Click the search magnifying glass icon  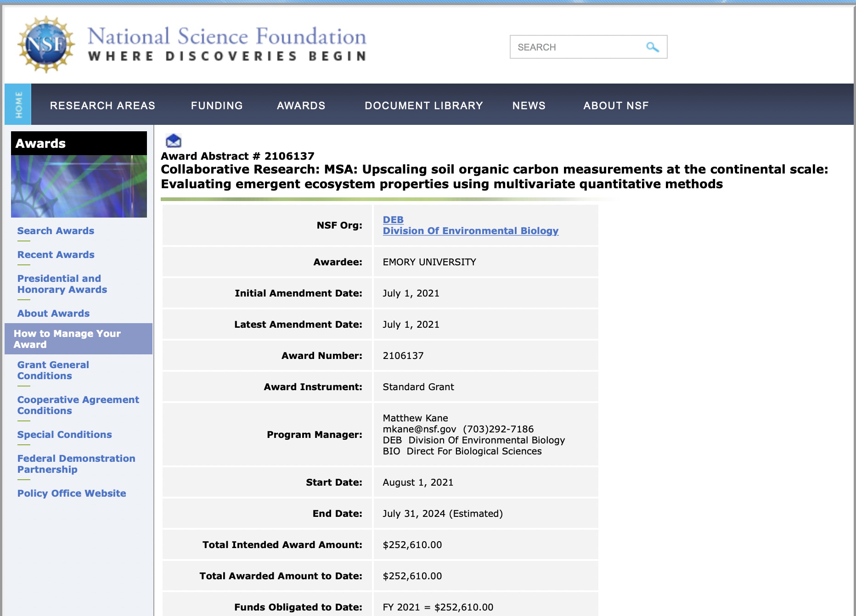[x=652, y=46]
